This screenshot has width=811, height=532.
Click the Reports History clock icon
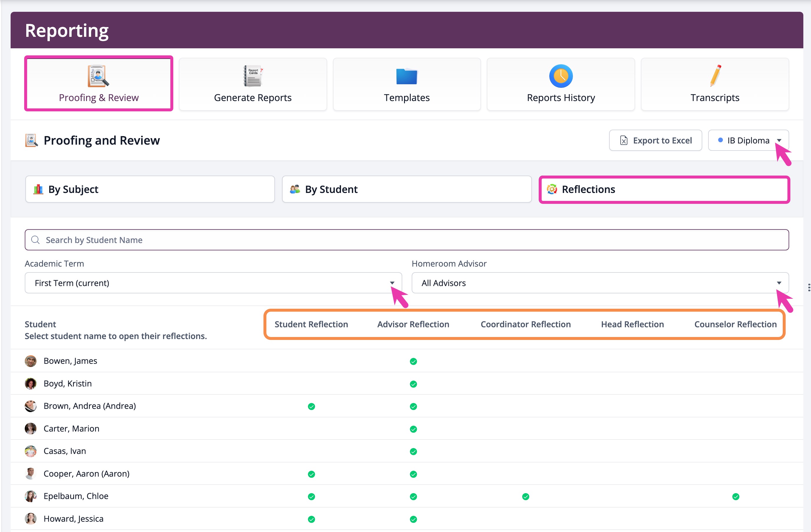coord(561,76)
